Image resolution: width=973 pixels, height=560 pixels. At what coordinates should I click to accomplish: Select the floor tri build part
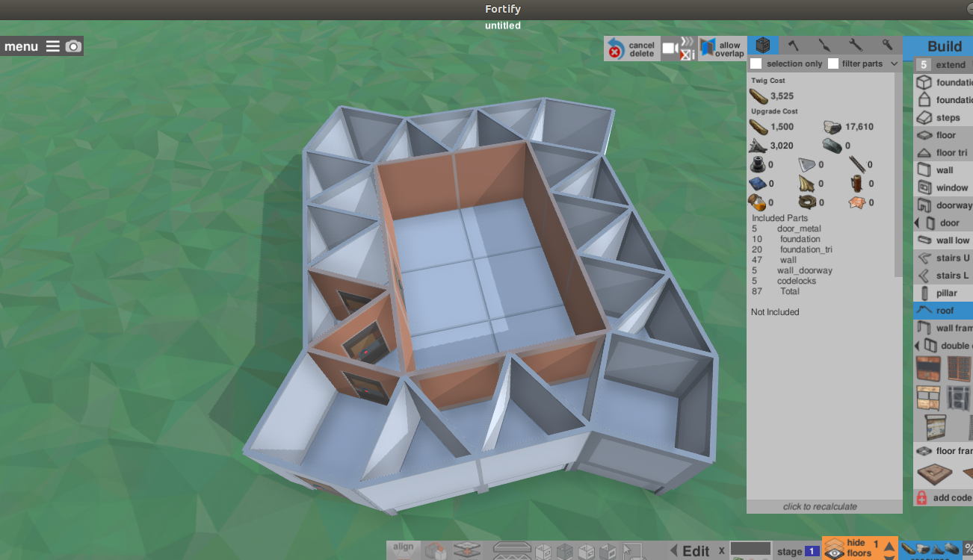[x=943, y=153]
